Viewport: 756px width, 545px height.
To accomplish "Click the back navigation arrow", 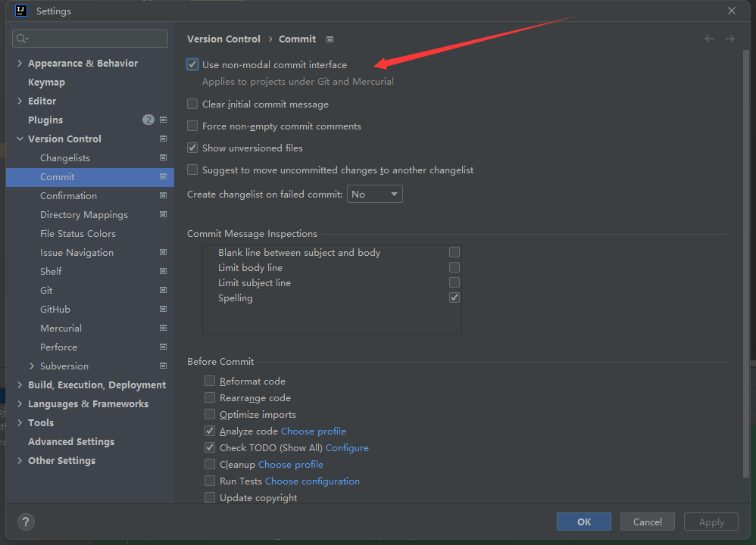I will click(709, 39).
